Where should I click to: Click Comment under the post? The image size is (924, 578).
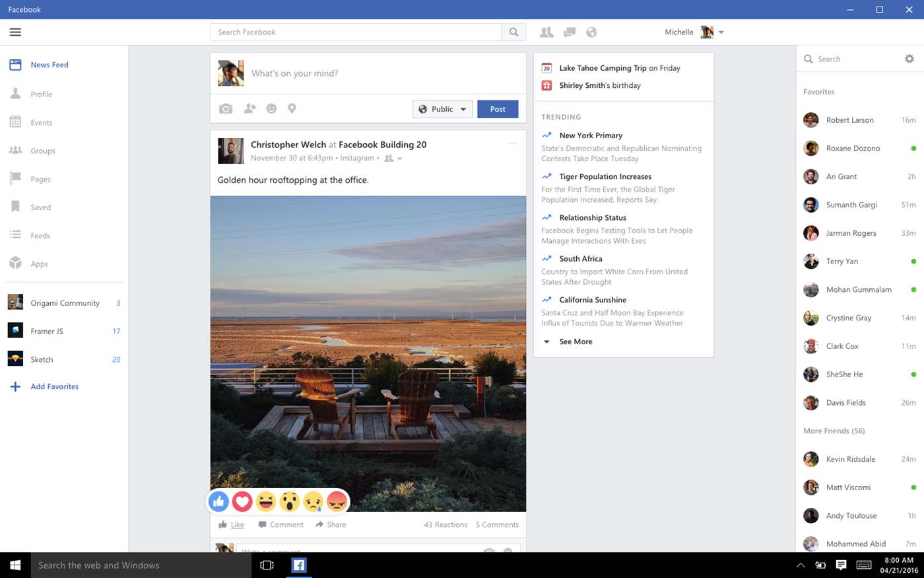pyautogui.click(x=280, y=524)
